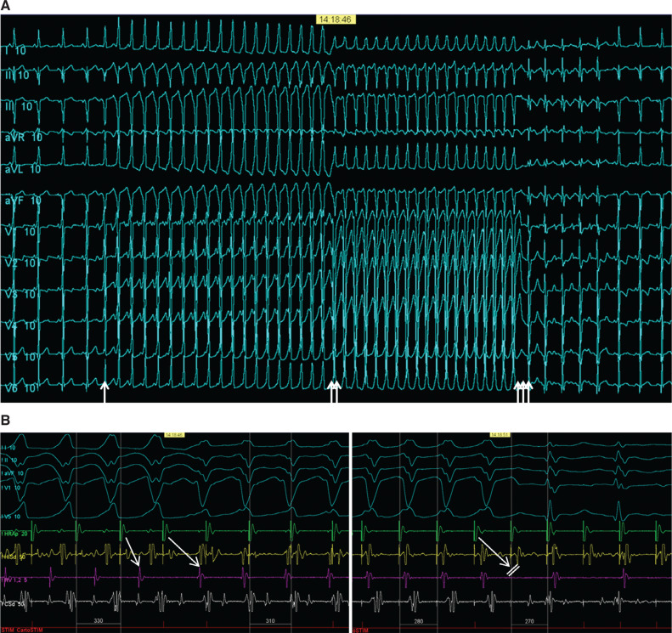Select the 'V6 10' lead label in panel A
The image size is (672, 633).
tap(20, 388)
